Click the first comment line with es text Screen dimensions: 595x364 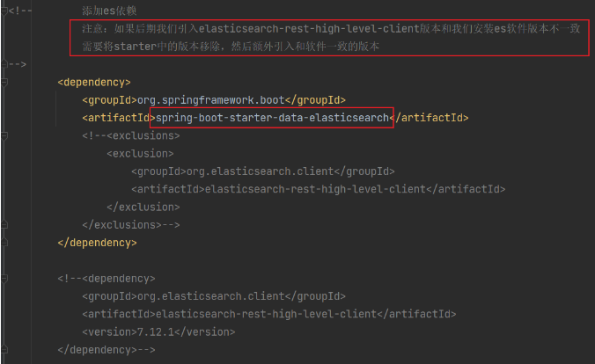pos(109,11)
